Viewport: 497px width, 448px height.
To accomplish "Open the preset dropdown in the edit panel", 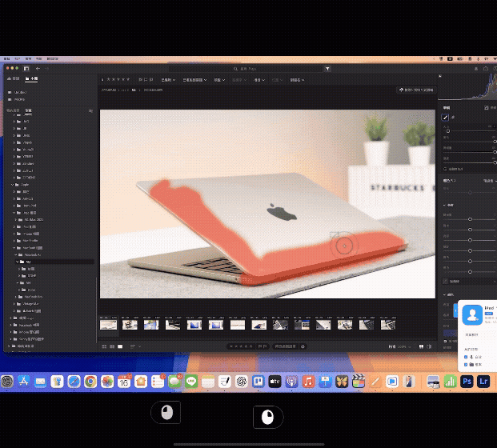I will click(x=485, y=181).
